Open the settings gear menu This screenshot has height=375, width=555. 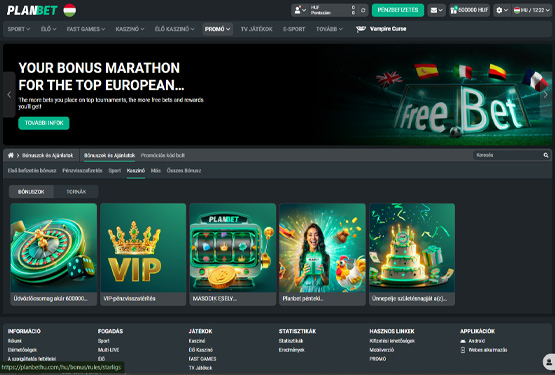click(x=502, y=10)
